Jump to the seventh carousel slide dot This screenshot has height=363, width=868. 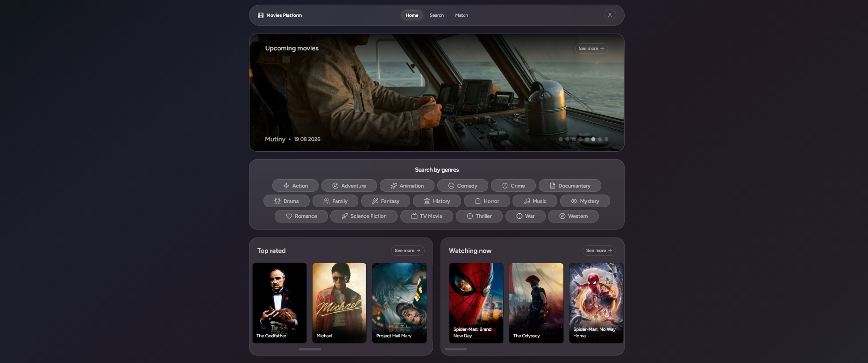point(600,139)
